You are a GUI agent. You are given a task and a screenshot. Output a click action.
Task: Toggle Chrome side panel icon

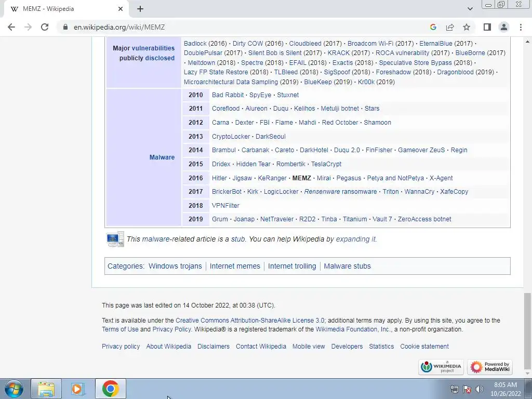tap(487, 27)
